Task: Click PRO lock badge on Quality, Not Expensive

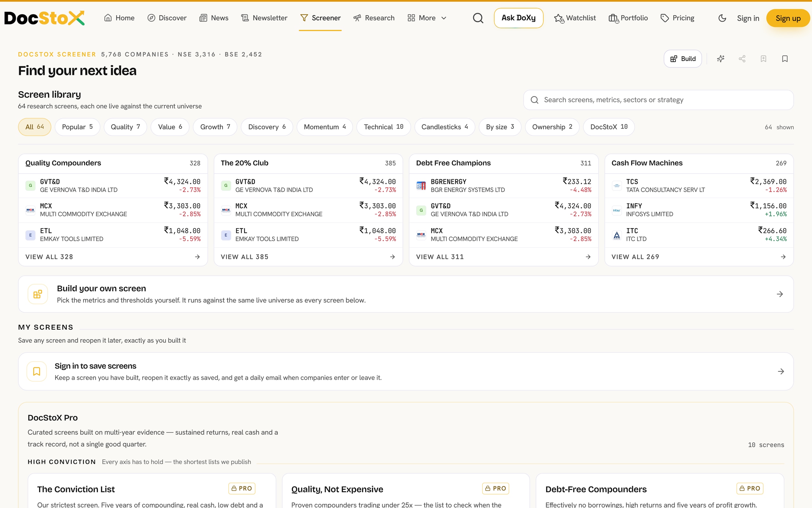Action: [495, 488]
